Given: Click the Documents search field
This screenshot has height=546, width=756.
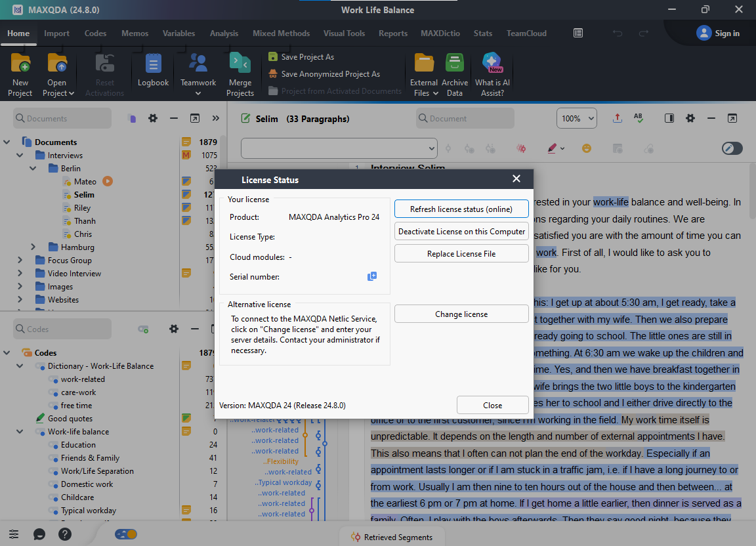Looking at the screenshot, I should [62, 118].
